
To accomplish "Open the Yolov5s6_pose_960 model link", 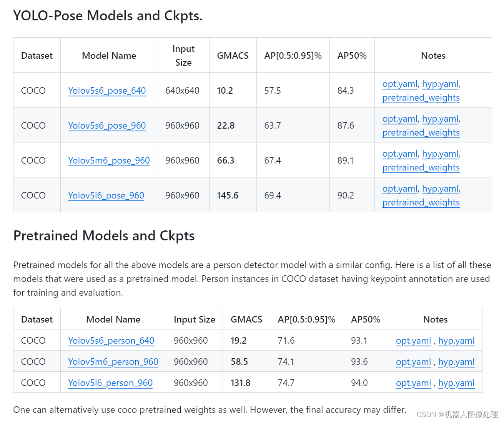I will coord(107,126).
